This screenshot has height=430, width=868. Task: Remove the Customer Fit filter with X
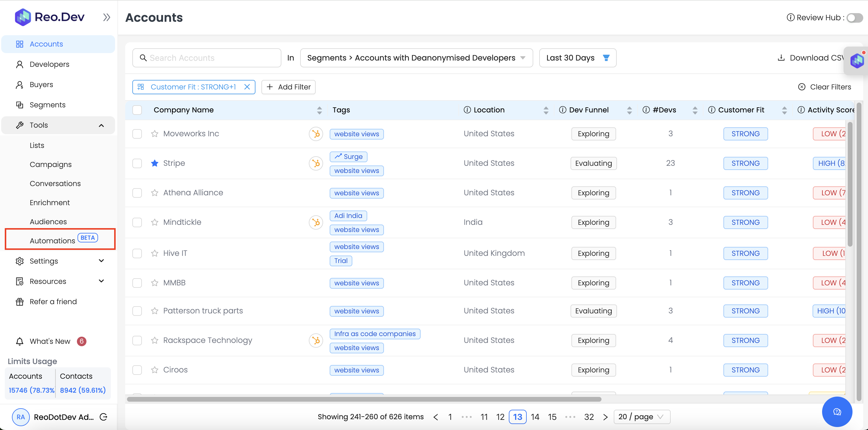247,87
